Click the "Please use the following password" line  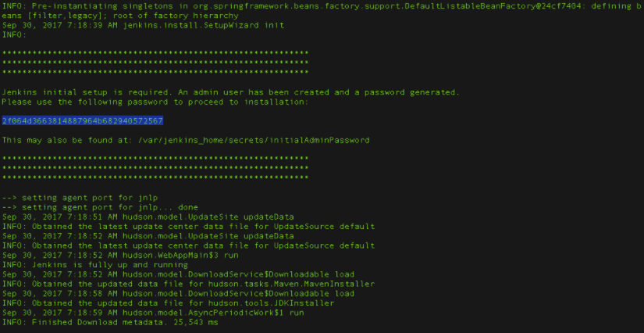pyautogui.click(x=155, y=102)
